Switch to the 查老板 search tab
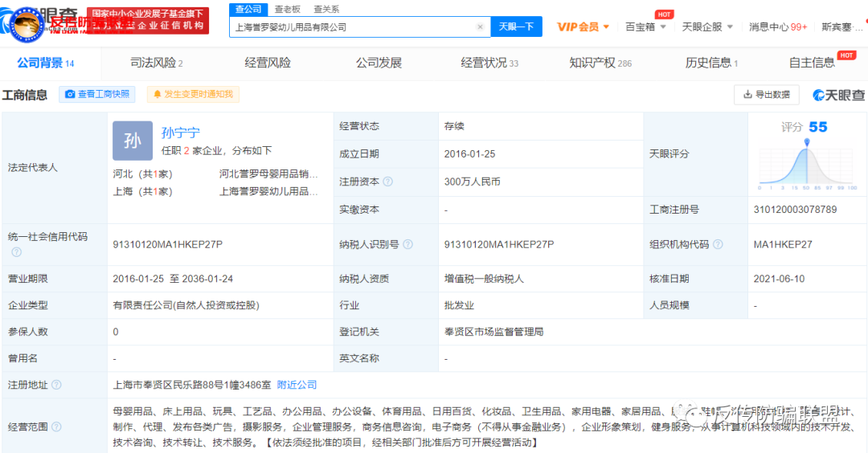The height and width of the screenshot is (453, 868). point(287,9)
